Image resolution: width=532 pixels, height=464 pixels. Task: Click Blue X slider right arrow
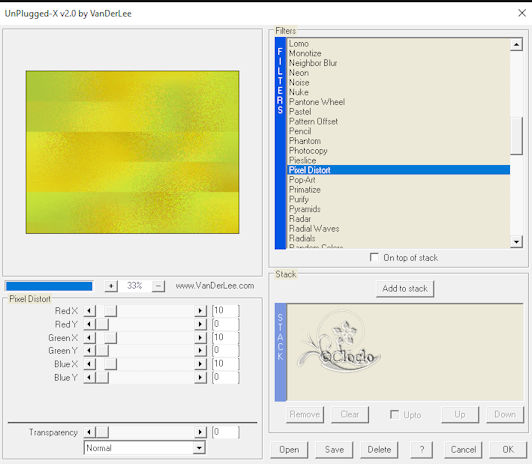pos(200,364)
